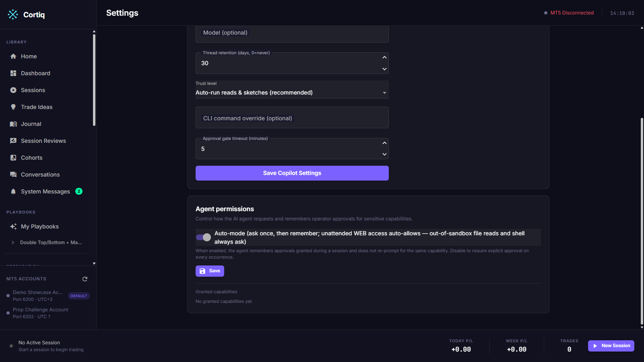The image size is (644, 362).
Task: Click the No Active Session status dot
Action: coord(11,346)
